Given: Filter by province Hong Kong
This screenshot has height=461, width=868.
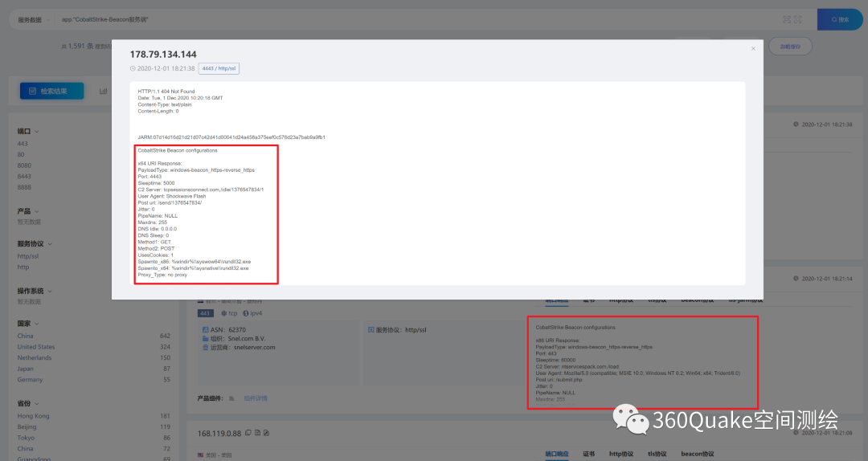Looking at the screenshot, I should pyautogui.click(x=33, y=415).
